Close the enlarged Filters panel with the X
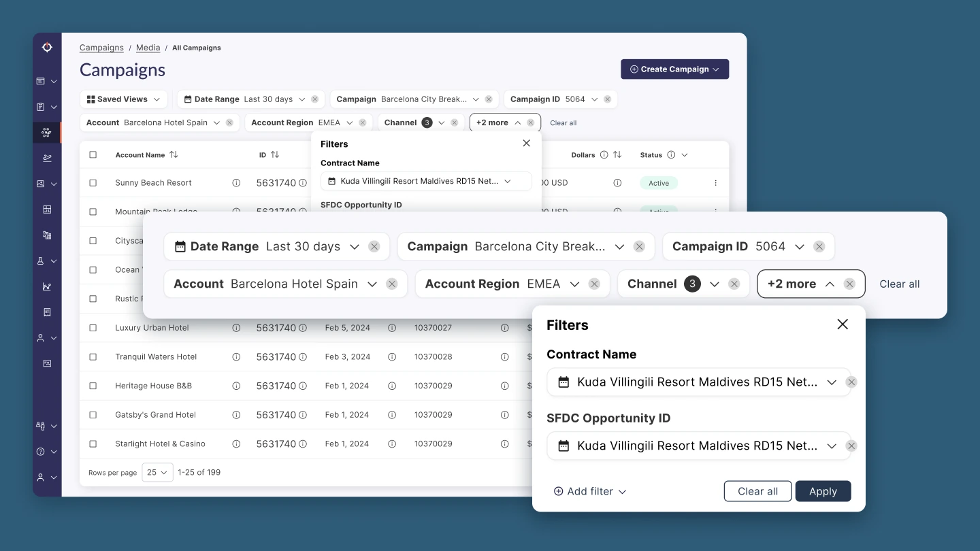This screenshot has height=551, width=980. click(x=843, y=324)
